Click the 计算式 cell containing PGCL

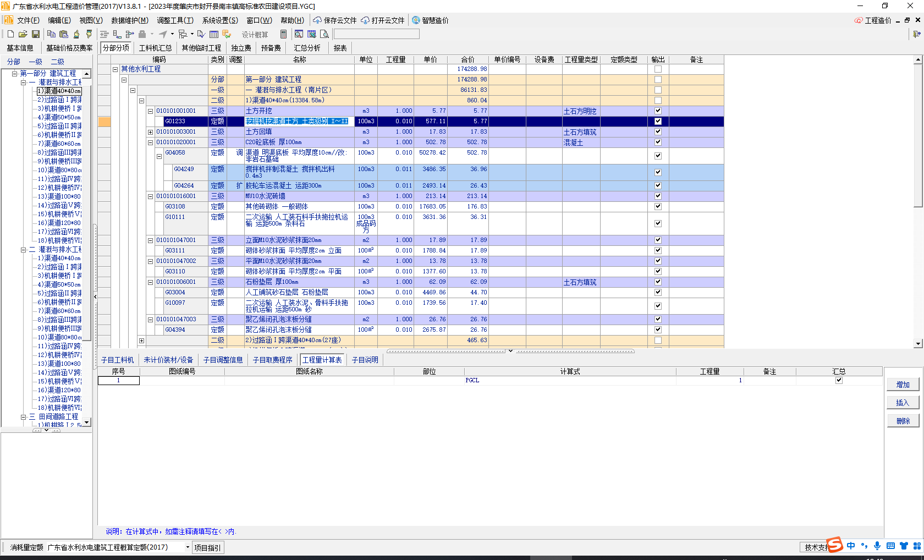(570, 380)
